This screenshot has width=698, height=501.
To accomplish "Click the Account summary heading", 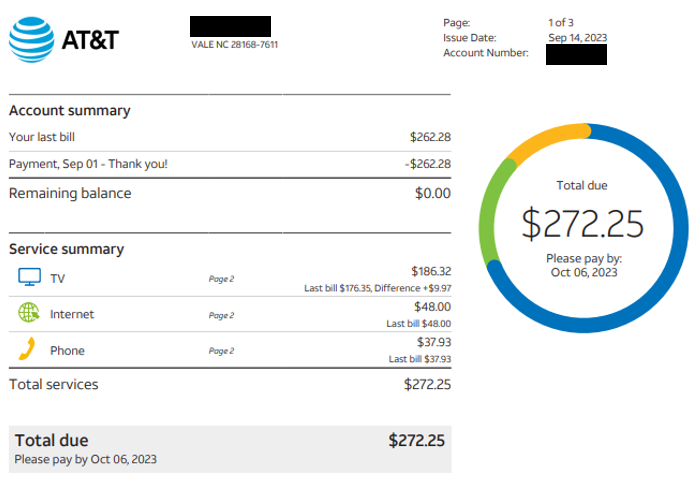I will click(69, 110).
